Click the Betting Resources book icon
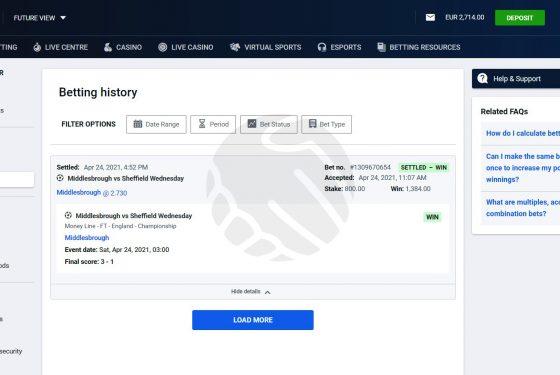 pos(381,47)
